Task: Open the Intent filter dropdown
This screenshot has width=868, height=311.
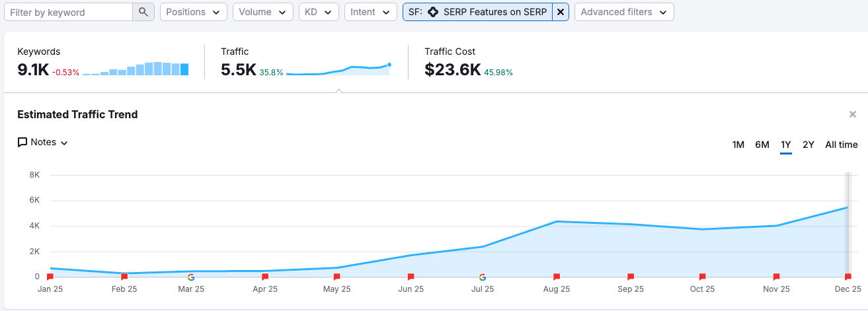Action: [370, 12]
